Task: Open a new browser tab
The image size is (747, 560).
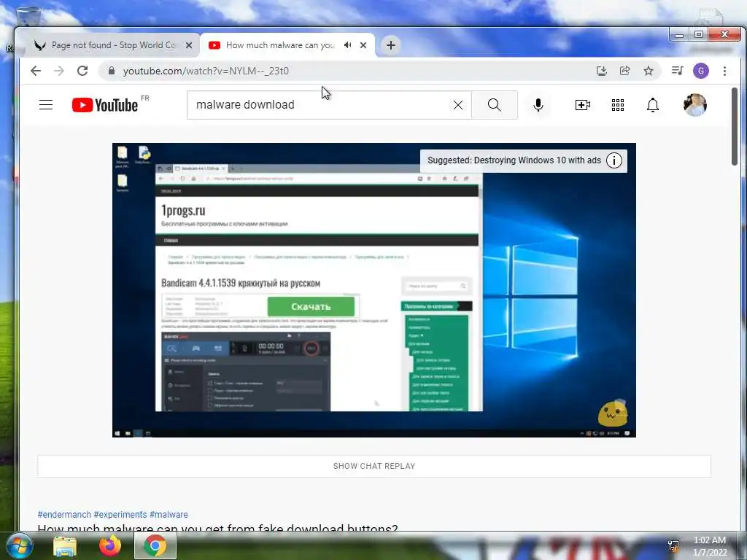Action: click(391, 45)
